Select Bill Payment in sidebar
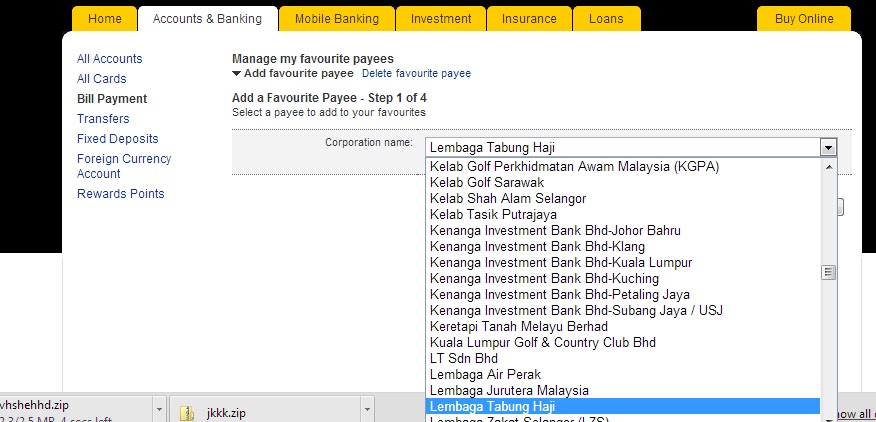The image size is (876, 422). 112,99
